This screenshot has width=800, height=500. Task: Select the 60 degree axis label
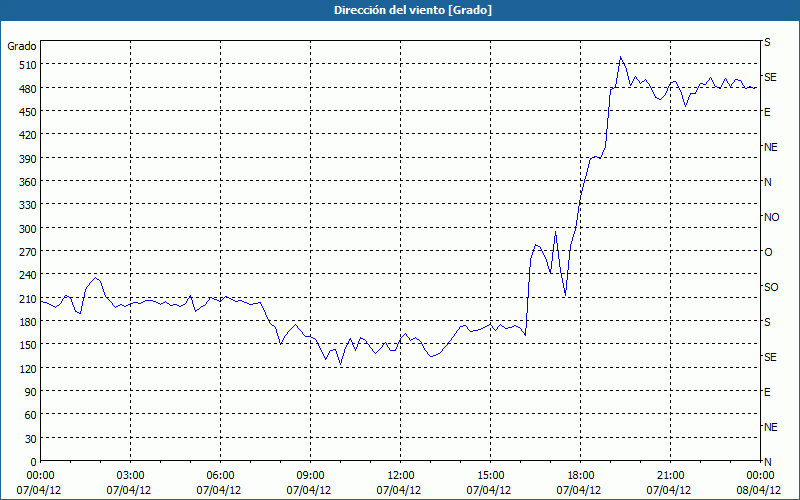tap(31, 415)
